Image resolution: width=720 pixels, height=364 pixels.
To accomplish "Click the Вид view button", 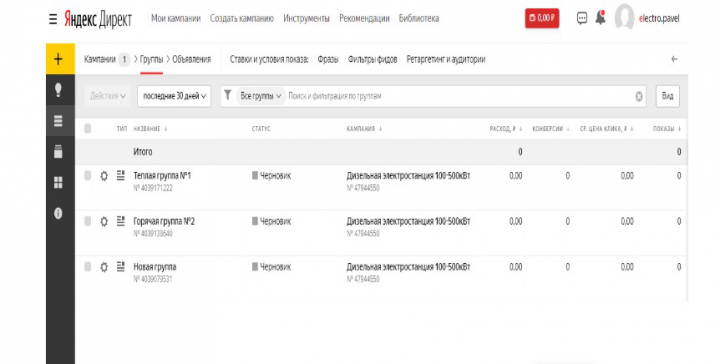I will (x=668, y=96).
